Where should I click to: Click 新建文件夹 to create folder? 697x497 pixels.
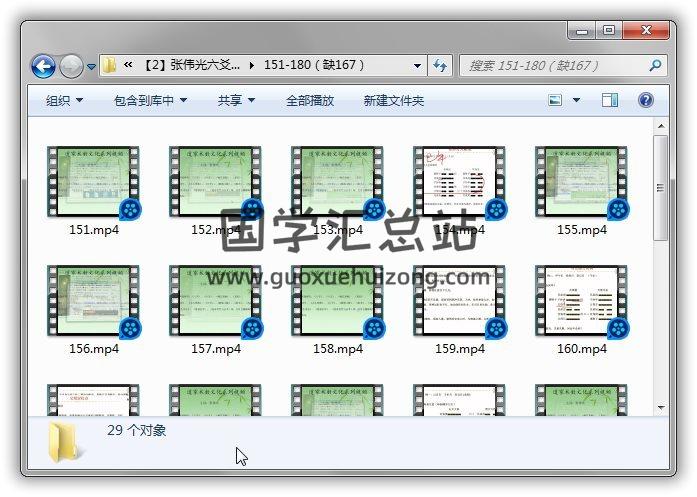[x=393, y=100]
